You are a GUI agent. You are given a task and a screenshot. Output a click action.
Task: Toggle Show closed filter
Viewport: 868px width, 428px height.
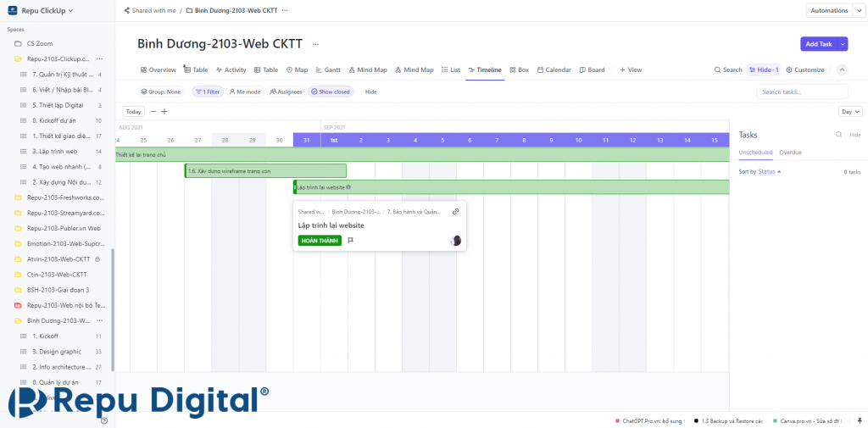click(x=331, y=92)
